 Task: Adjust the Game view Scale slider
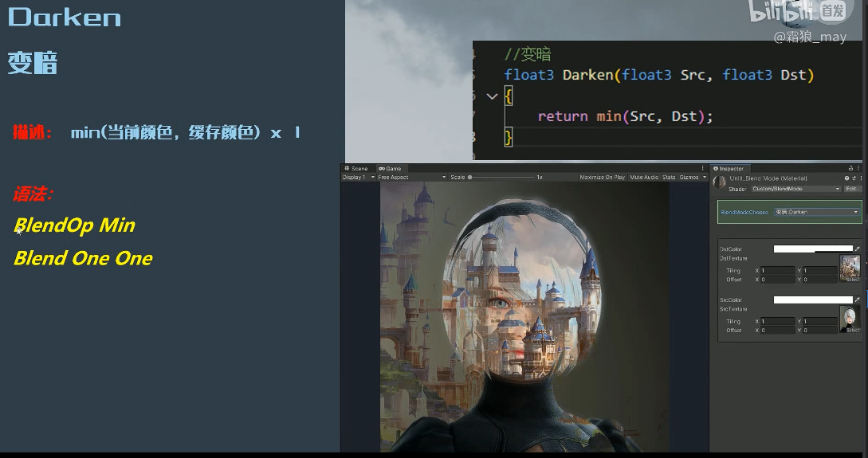click(x=502, y=178)
